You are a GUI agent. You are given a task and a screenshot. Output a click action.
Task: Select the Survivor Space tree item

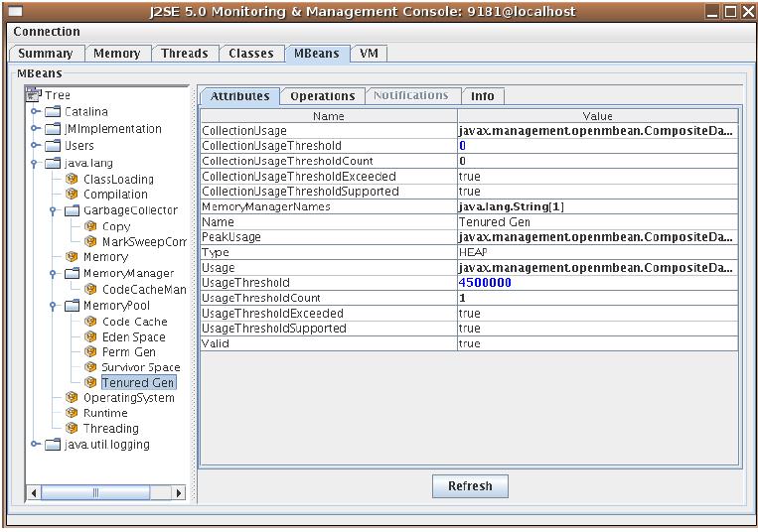140,367
